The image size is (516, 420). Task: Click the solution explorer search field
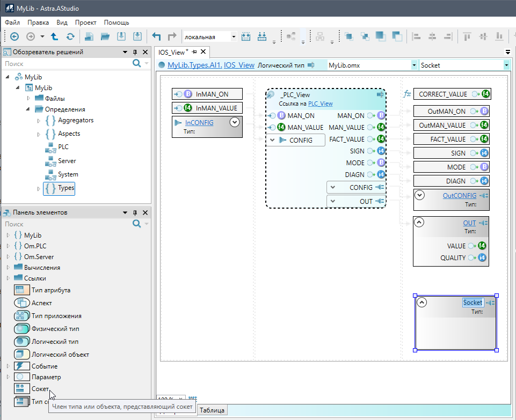[x=67, y=63]
